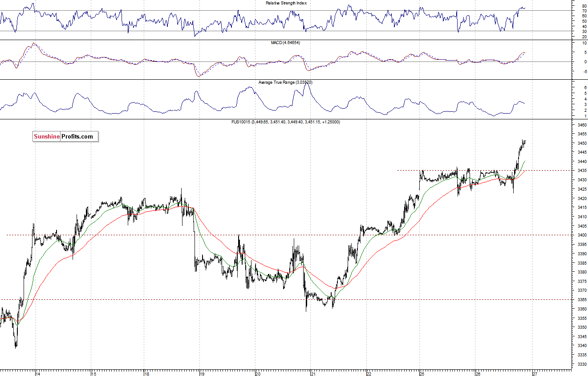This screenshot has height=376, width=588.
Task: Click the Relative Strength Index panel title
Action: 286,3
